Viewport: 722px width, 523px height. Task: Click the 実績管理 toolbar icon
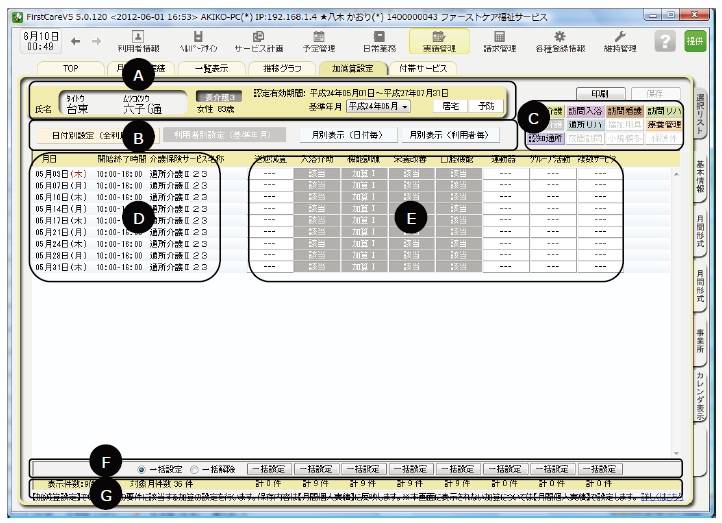438,38
